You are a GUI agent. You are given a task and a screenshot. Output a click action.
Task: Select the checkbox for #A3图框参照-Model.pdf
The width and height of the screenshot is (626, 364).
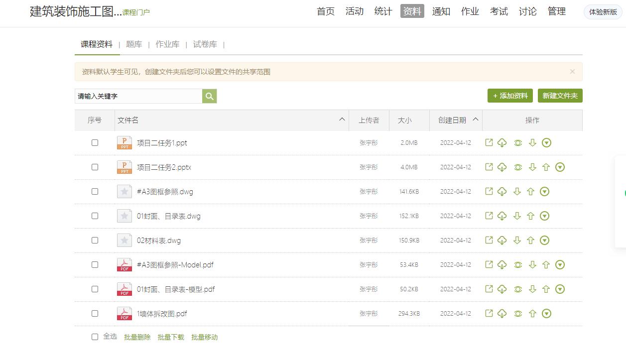95,265
